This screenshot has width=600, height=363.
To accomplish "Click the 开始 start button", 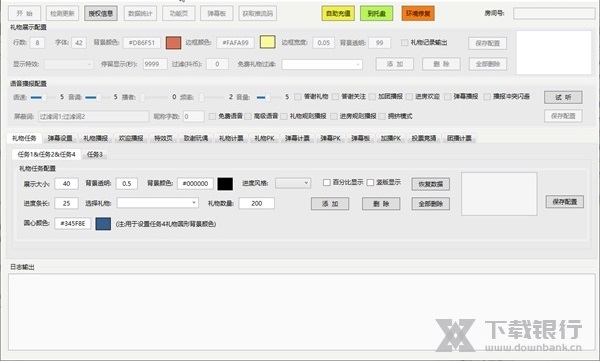I will [24, 13].
